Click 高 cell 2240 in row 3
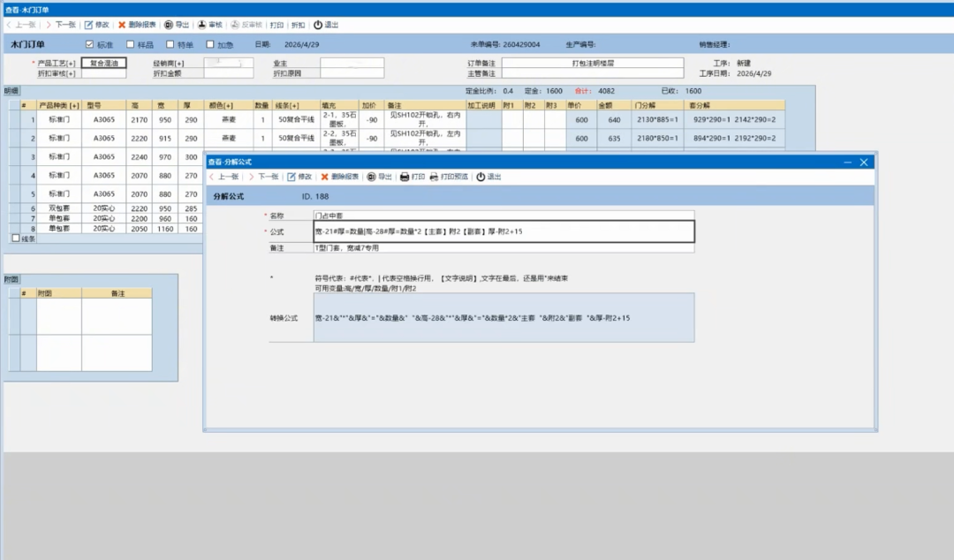The height and width of the screenshot is (560, 954). click(x=140, y=156)
